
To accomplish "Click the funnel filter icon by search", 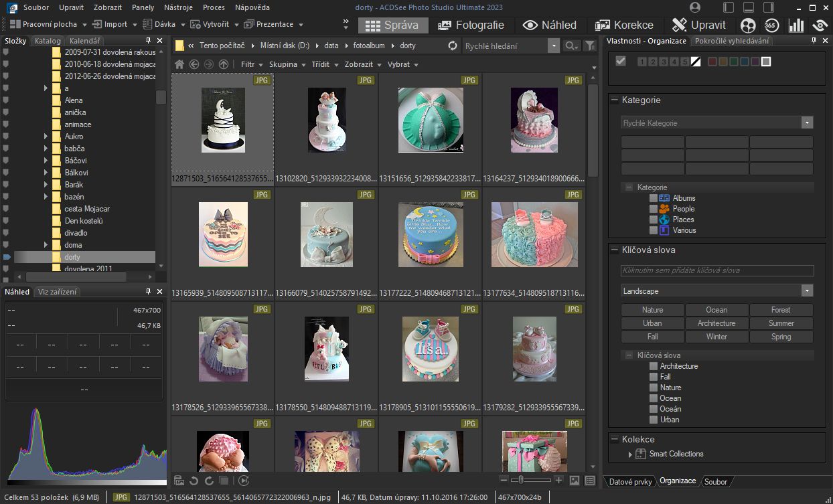I will (x=589, y=46).
